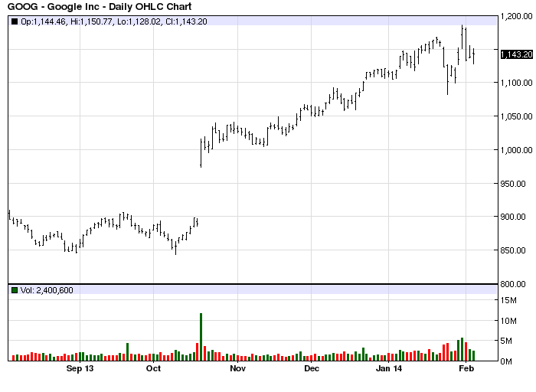Click the 'Sep 13' date axis label

click(x=80, y=368)
